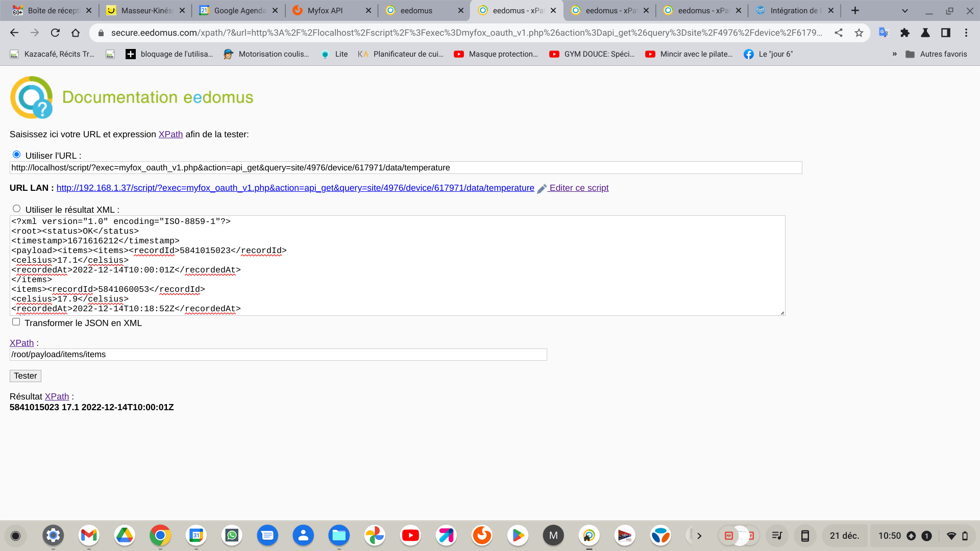Switch to the Myfox API tab
Screen dimensions: 980x551
click(325, 10)
